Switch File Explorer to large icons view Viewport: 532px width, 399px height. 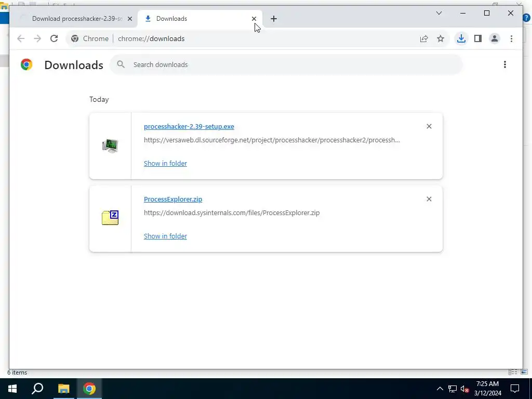(x=524, y=372)
